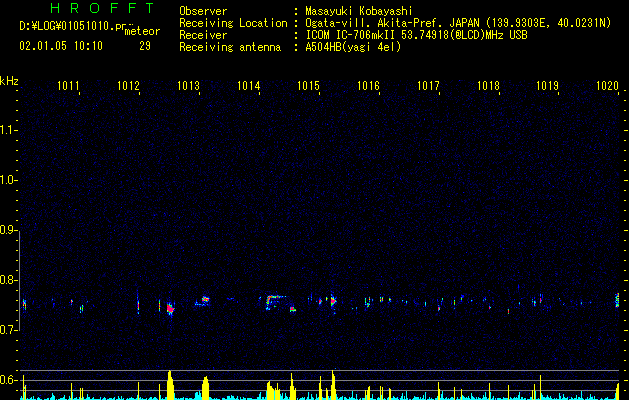Click the curved echo trace after 1014

tap(276, 303)
